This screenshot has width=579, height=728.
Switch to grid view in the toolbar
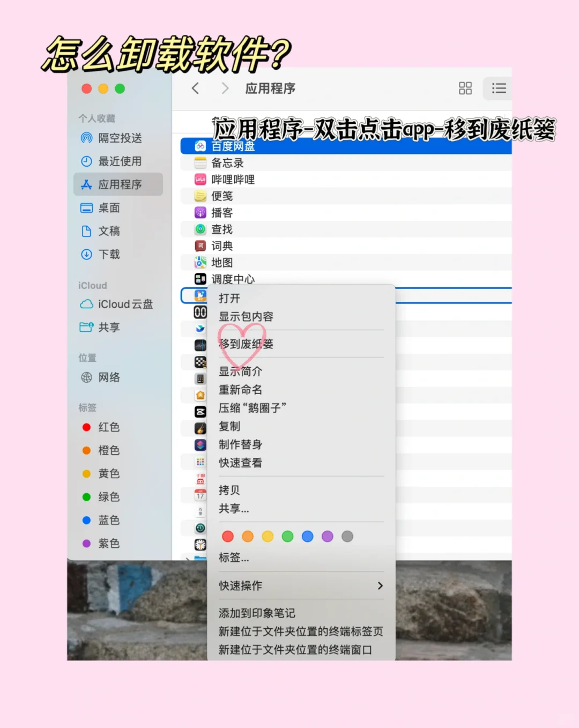465,88
